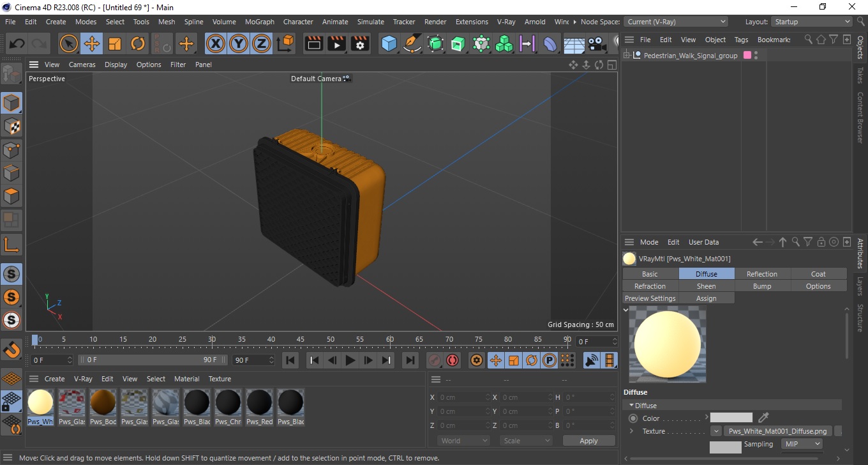Activate the Move tool in top toolbar

click(92, 44)
